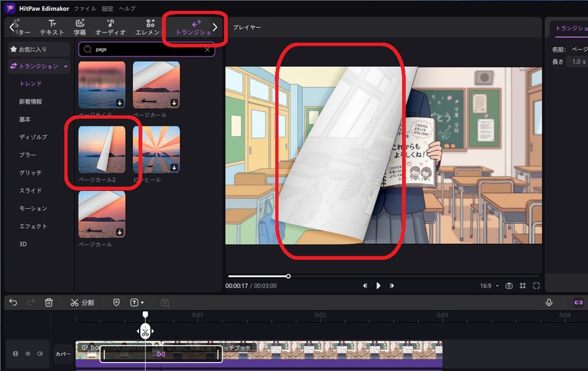Select the グリッチ category
This screenshot has width=588, height=371.
30,173
